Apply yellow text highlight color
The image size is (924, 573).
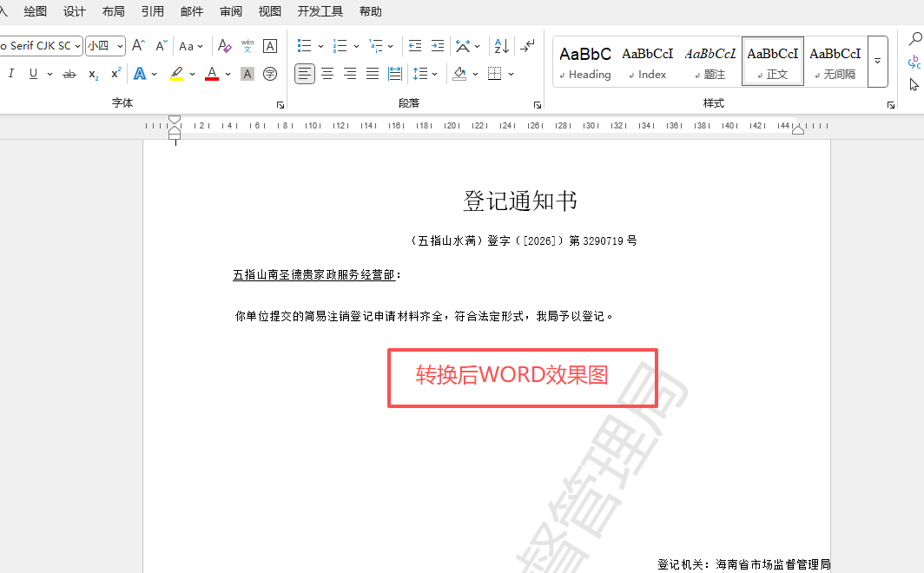[x=176, y=74]
